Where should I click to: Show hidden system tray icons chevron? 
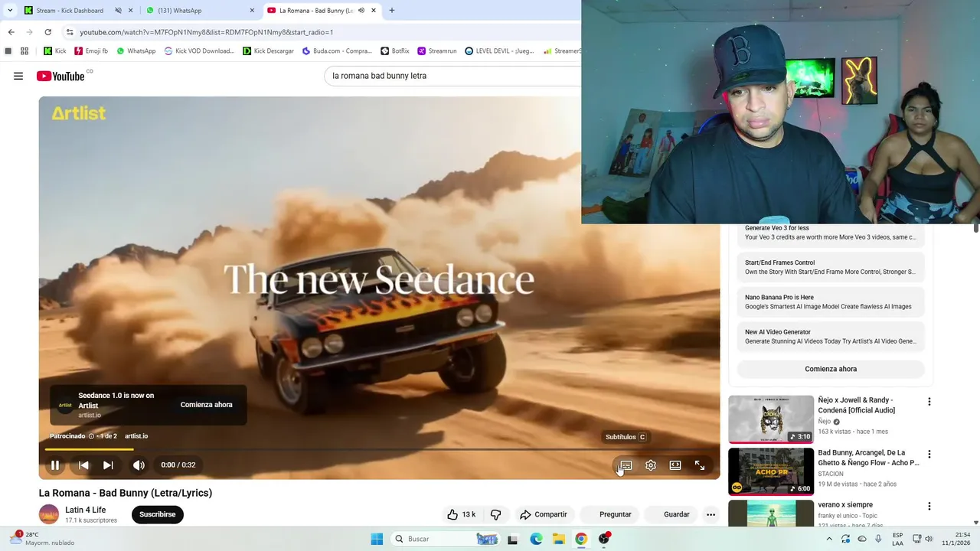click(828, 539)
